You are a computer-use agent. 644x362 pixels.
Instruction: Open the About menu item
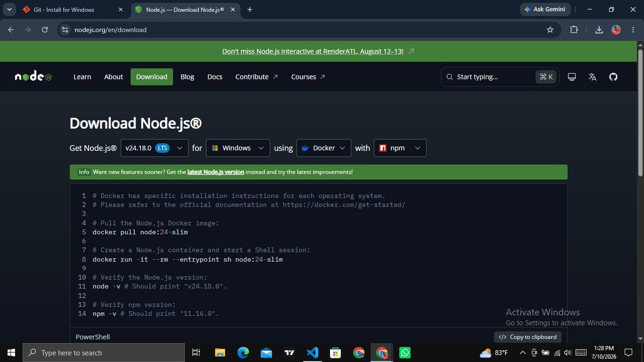113,77
